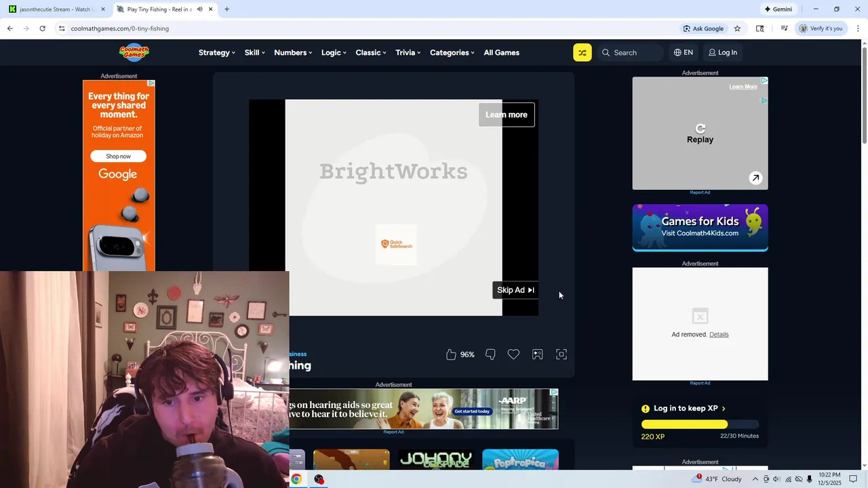Click the address bar URL
Image resolution: width=868 pixels, height=488 pixels.
[120, 28]
